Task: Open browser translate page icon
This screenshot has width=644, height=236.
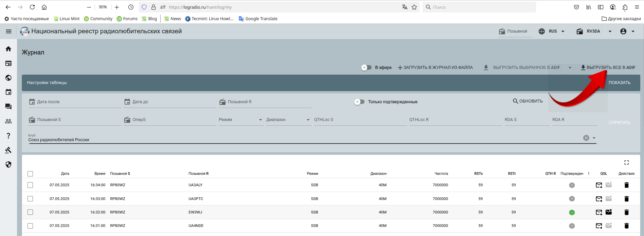Action: tap(405, 7)
